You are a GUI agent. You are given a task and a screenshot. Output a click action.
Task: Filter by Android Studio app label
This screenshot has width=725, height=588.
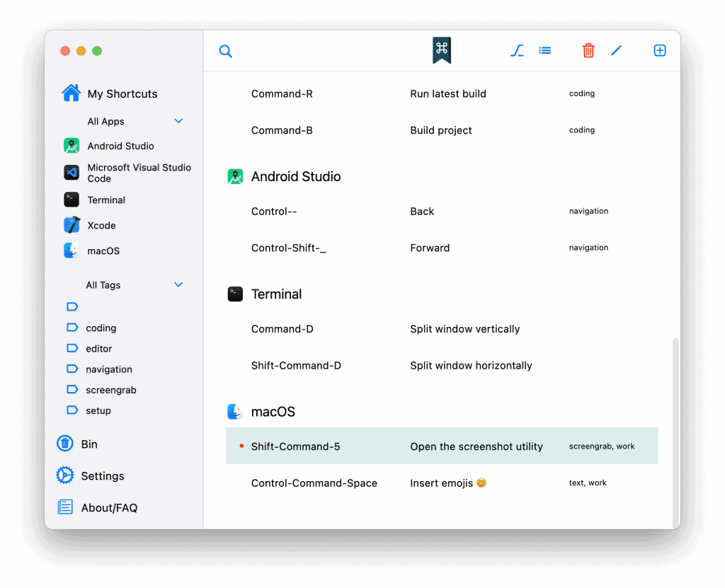click(x=120, y=146)
